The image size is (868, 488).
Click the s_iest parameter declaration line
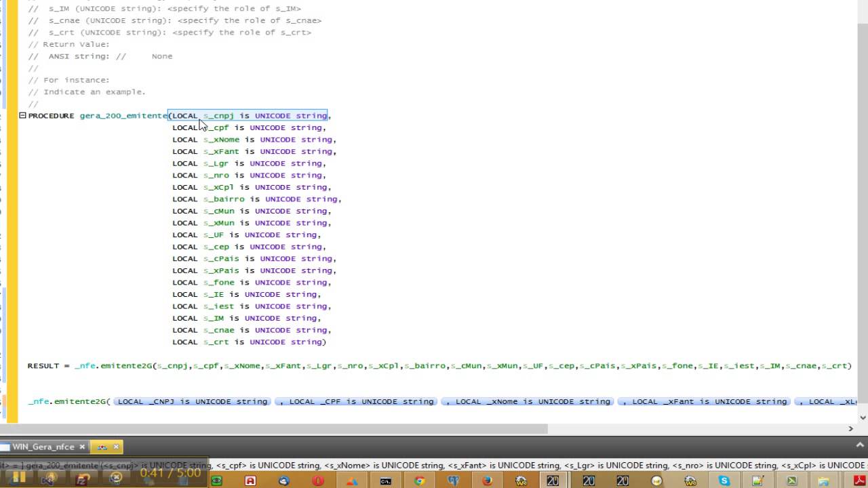click(x=252, y=306)
